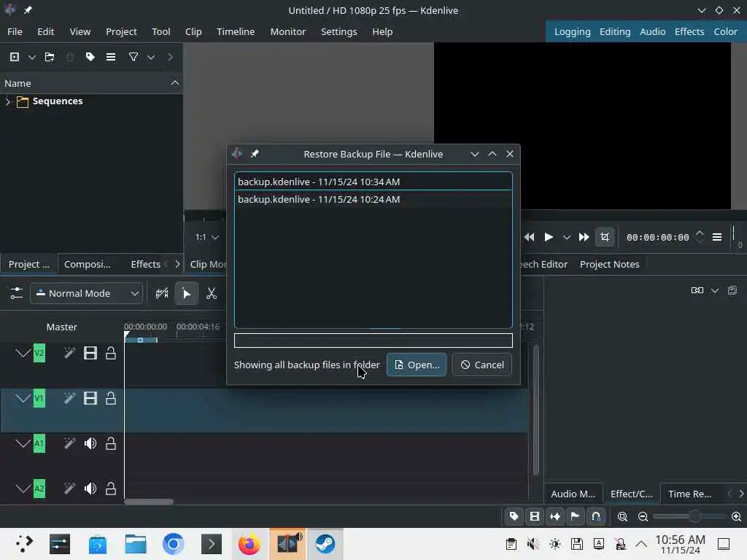This screenshot has width=747, height=560.
Task: Switch to the Editing workspace layout
Action: tap(614, 31)
